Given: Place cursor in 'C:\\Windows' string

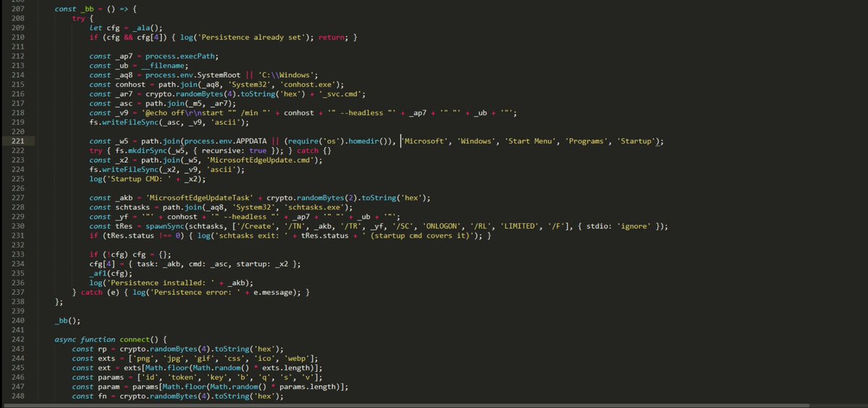Looking at the screenshot, I should pyautogui.click(x=286, y=75).
